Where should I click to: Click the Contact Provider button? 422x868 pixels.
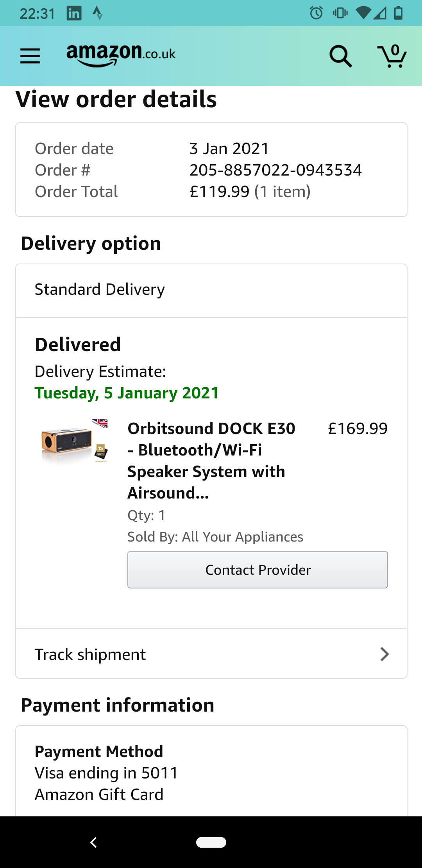coord(257,570)
